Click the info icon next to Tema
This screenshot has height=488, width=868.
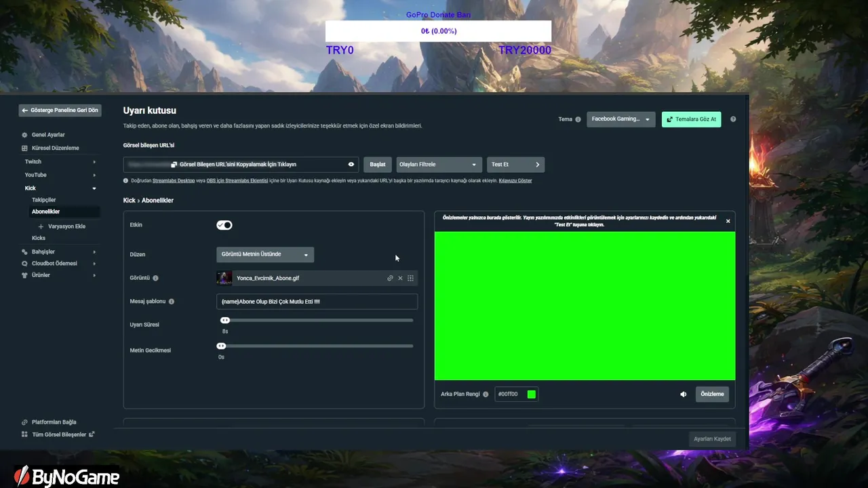tap(578, 119)
